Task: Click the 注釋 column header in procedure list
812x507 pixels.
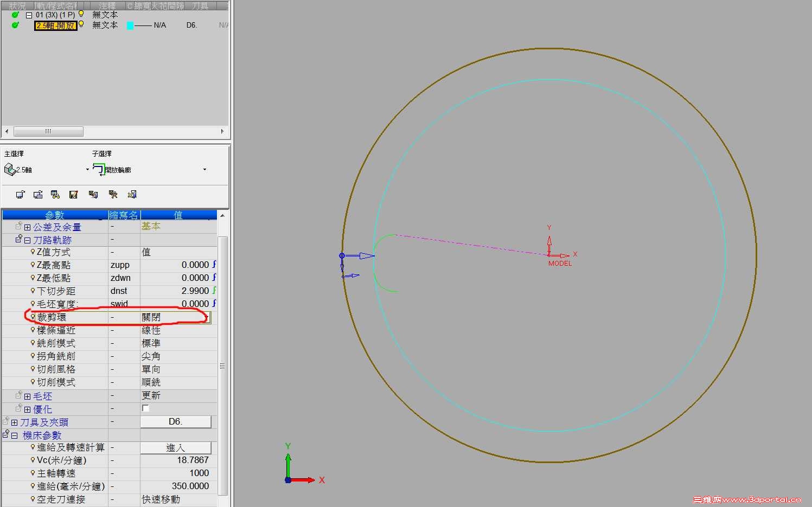Action: click(107, 5)
